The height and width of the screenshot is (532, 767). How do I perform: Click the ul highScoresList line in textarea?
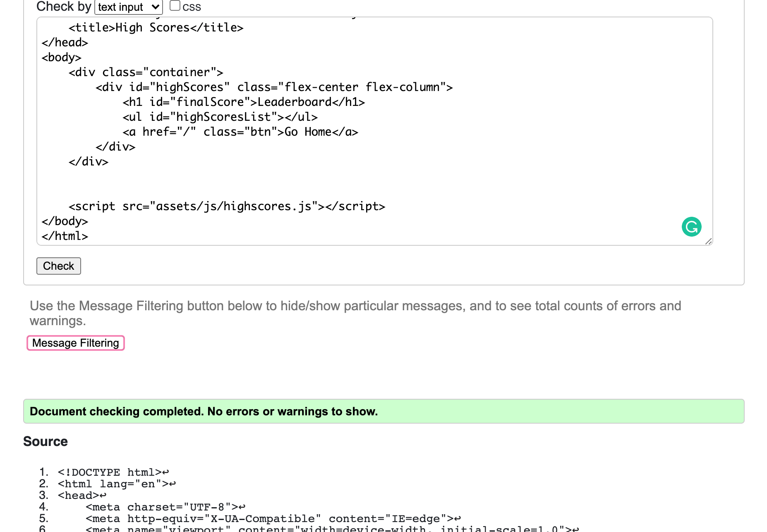coord(220,117)
